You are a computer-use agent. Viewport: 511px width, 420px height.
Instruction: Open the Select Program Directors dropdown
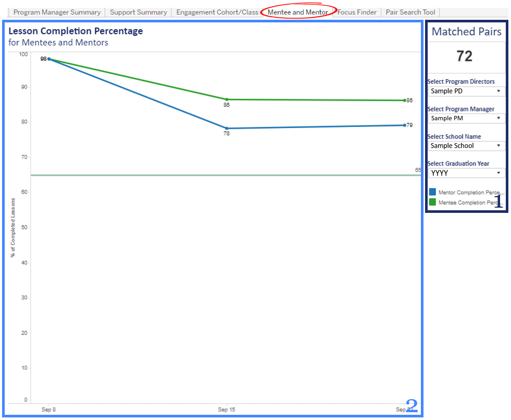coord(466,91)
